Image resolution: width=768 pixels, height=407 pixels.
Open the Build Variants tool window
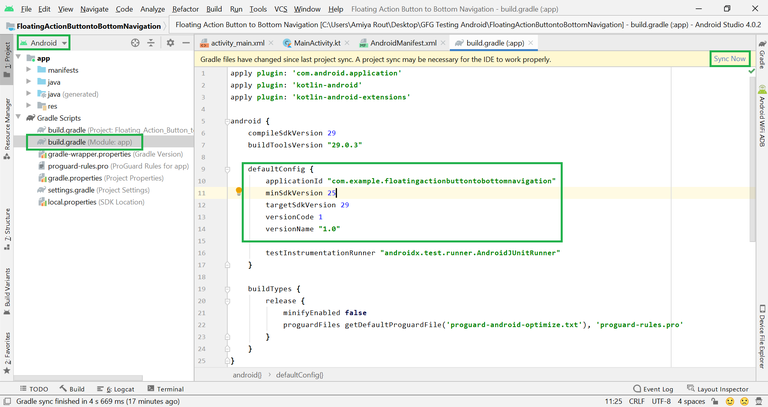coord(7,291)
